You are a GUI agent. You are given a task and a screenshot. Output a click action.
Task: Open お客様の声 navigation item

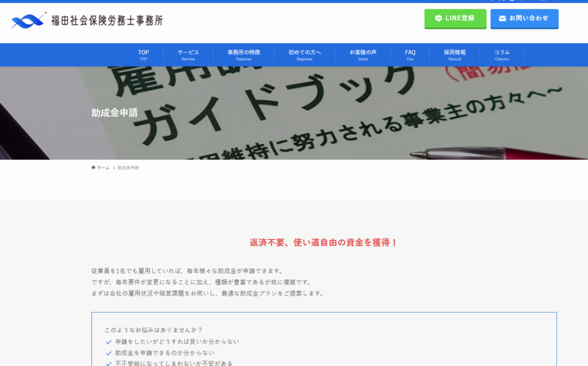(363, 55)
